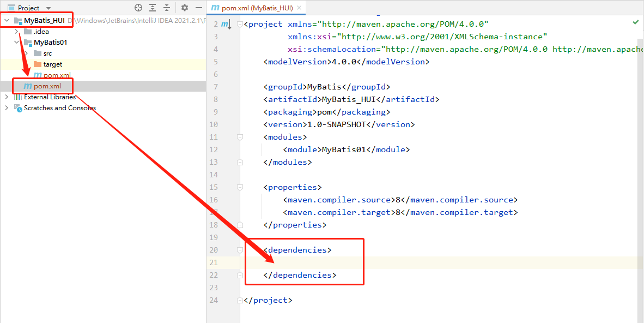Click the Maven gutter icon on line 2
The width and height of the screenshot is (644, 323).
[226, 25]
